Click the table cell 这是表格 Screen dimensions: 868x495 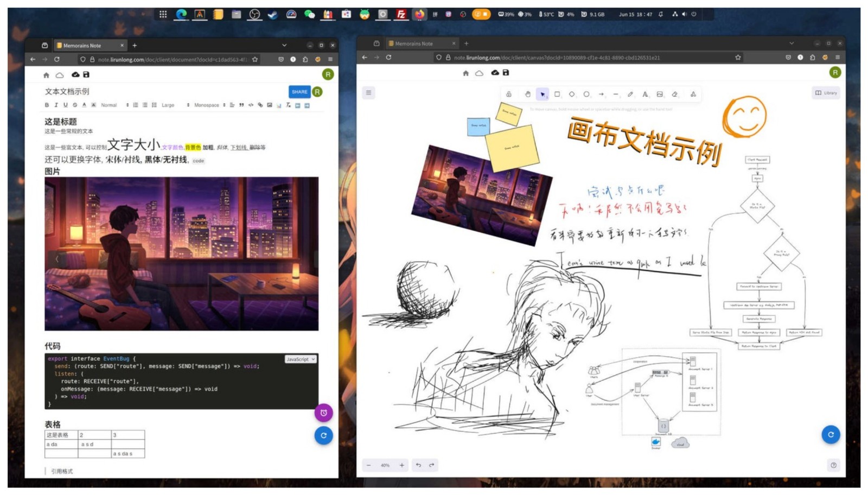pos(61,435)
